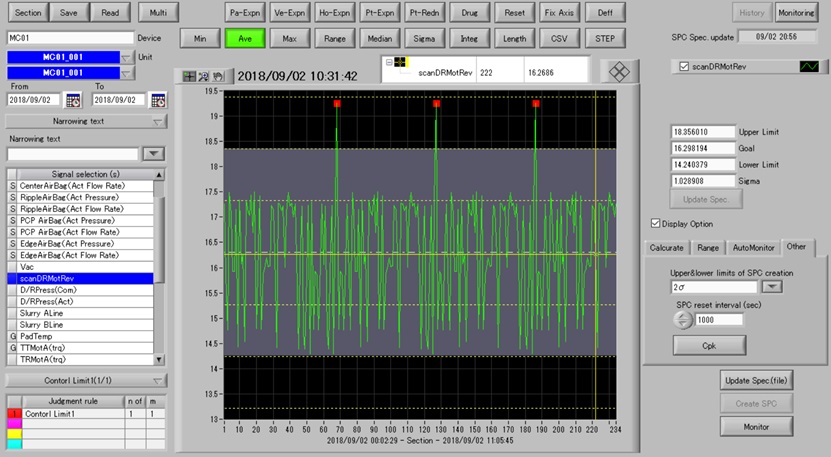Switch to the Calcurate tab
Viewport: 831px width, 457px height.
pos(666,248)
